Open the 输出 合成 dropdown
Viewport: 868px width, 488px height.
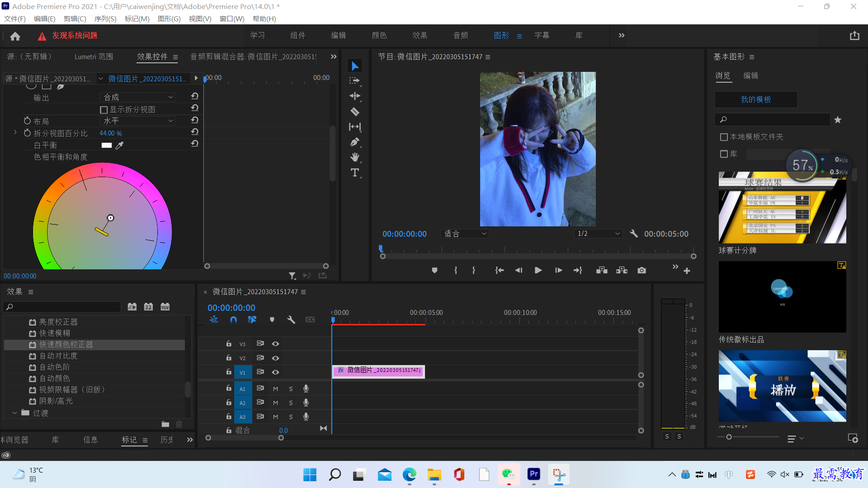coord(137,97)
